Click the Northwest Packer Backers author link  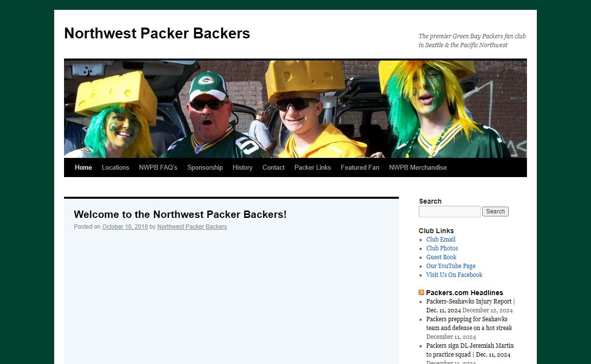pyautogui.click(x=192, y=227)
